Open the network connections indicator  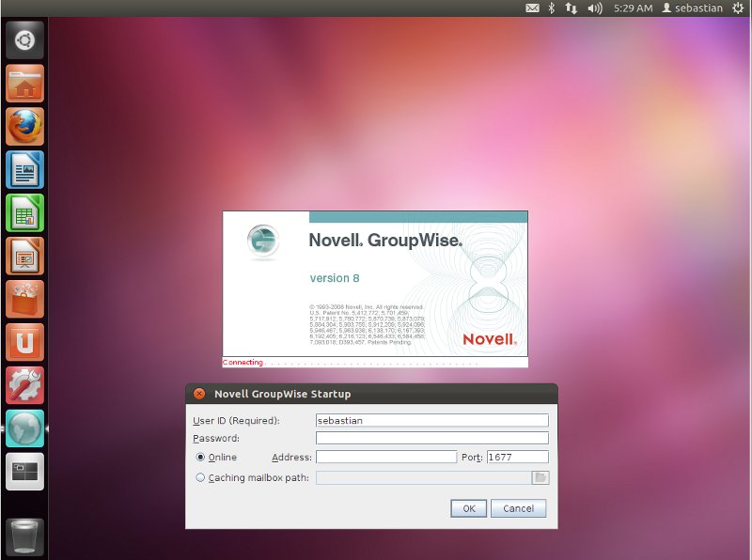point(571,8)
